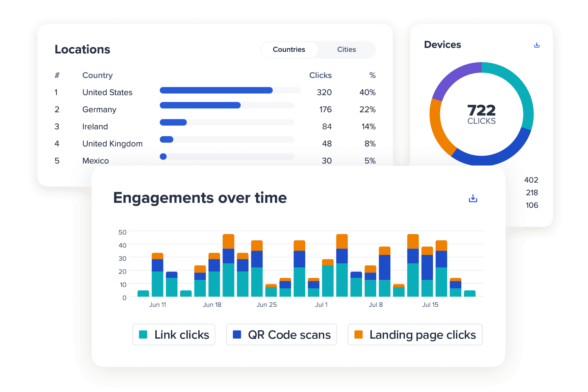The image size is (588, 392).
Task: Click the 14% percentage value
Action: pos(368,127)
